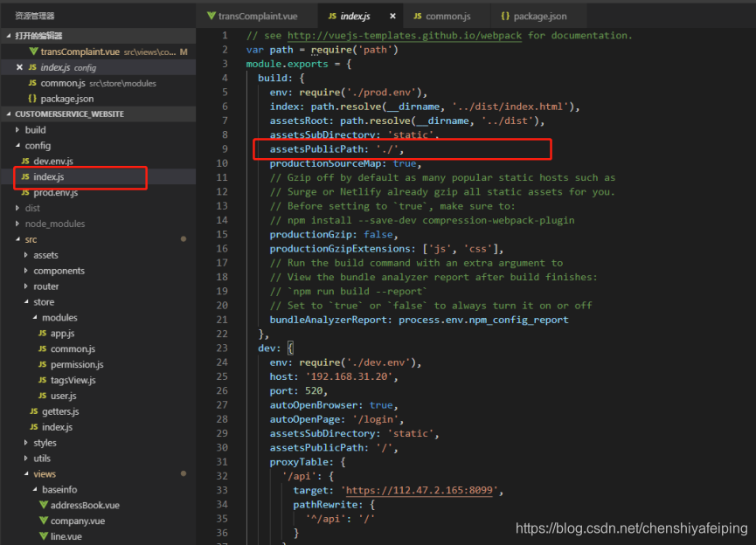Open dev.env.js in the file tree
The image size is (756, 545).
[53, 161]
